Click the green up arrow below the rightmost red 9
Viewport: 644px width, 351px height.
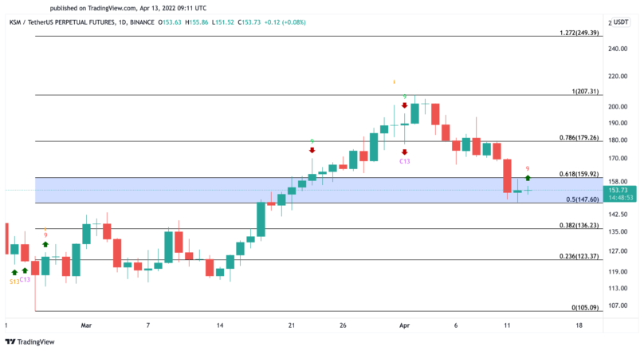[528, 177]
